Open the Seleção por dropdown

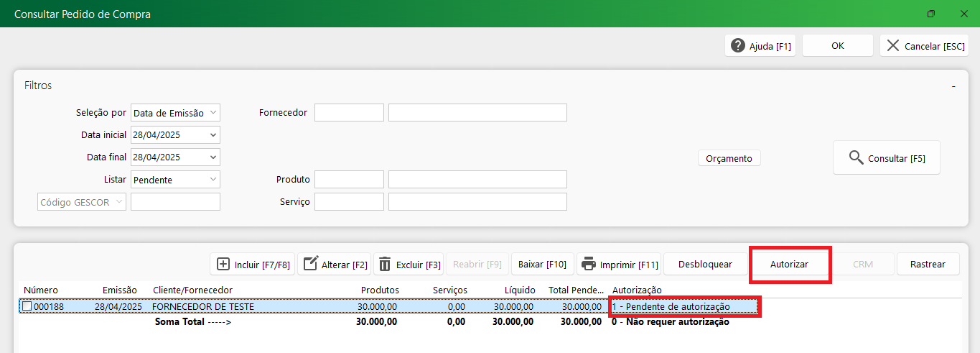click(213, 113)
